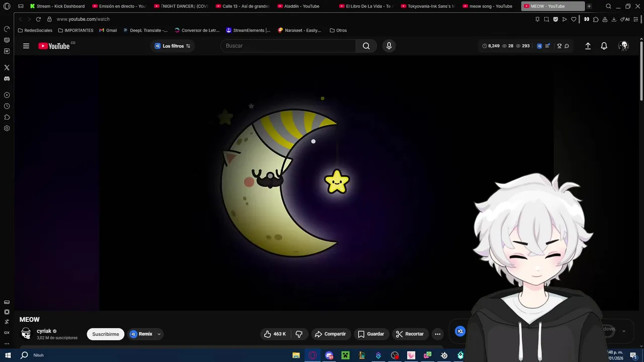Click the Compartir share button
644x362 pixels.
coord(331,334)
